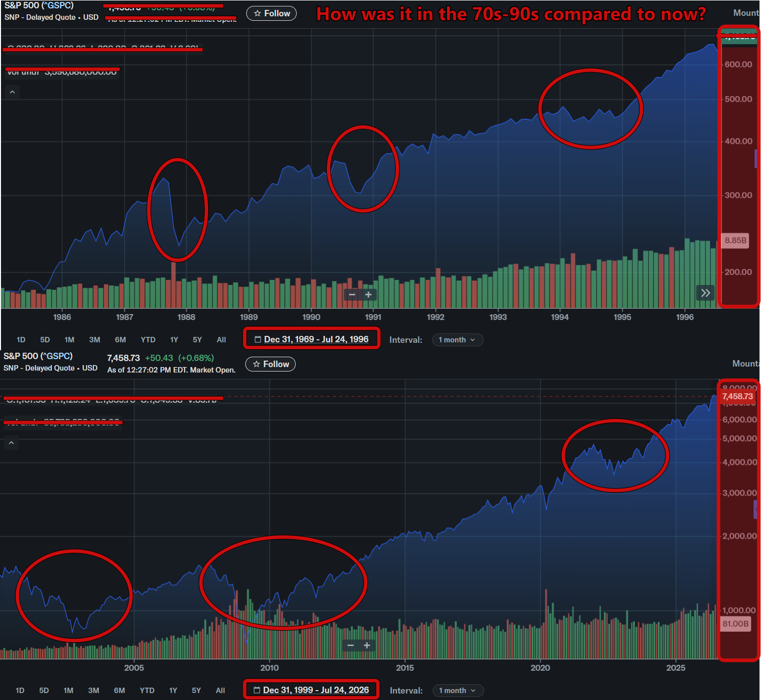Click the 7,458.73 price tag on the price axis
Screen dimensions: 761x700
pos(737,397)
